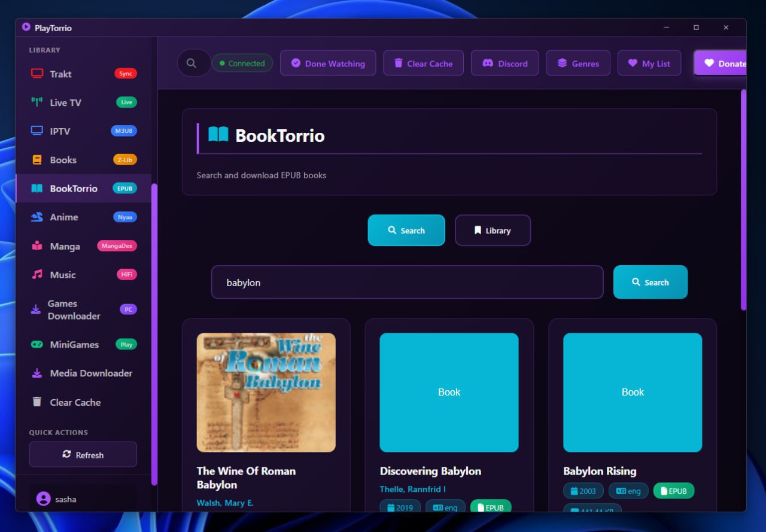Click the BookTorrio page heading
Viewport: 766px width, 532px height.
coord(279,136)
